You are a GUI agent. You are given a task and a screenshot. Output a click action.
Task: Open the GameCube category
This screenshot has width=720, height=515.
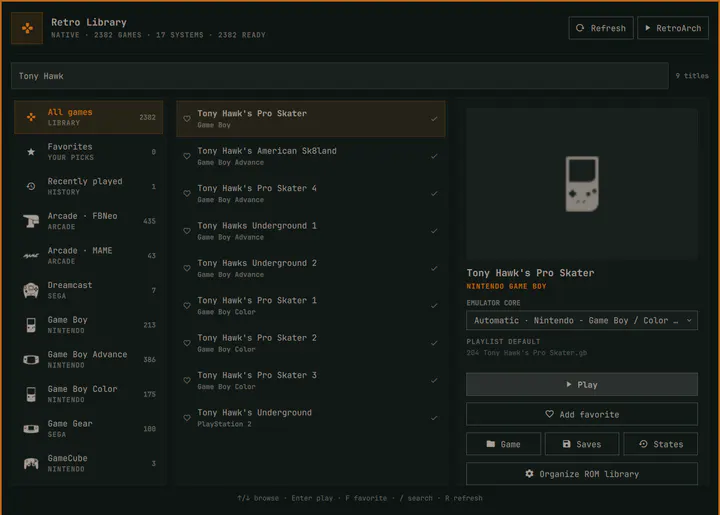point(89,464)
